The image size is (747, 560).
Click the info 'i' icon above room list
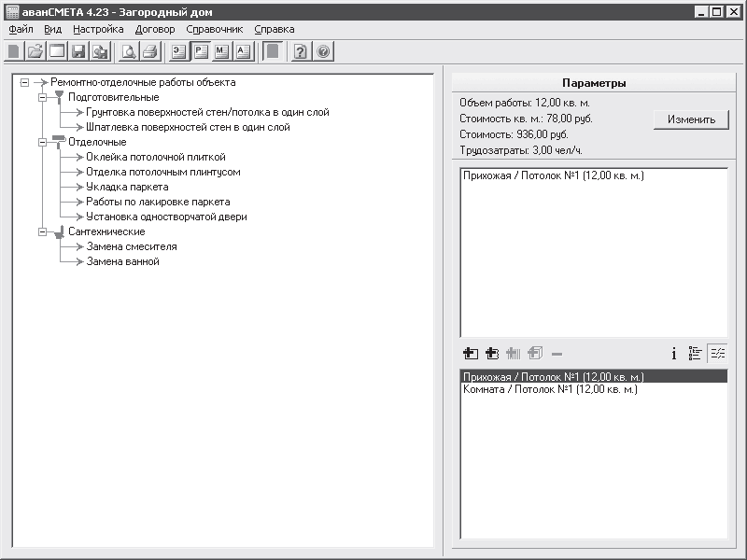[x=673, y=353]
